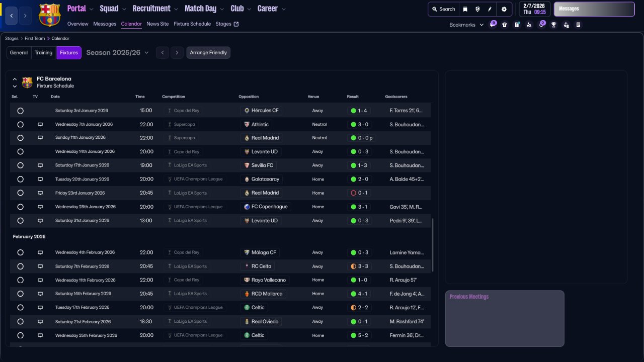Expand the Match Day menu dropdown arrow
Image resolution: width=644 pixels, height=362 pixels.
click(222, 9)
